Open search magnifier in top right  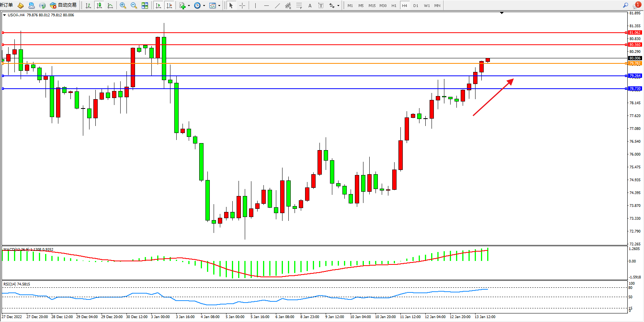click(625, 5)
